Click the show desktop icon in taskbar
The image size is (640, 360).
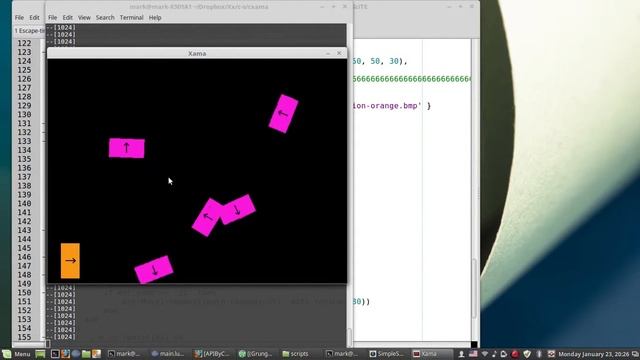(40, 354)
